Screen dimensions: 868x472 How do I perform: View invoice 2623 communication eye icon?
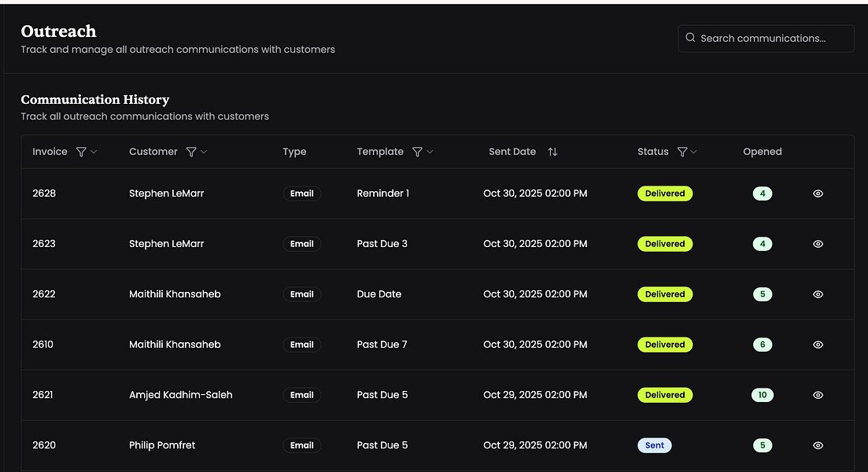point(818,244)
